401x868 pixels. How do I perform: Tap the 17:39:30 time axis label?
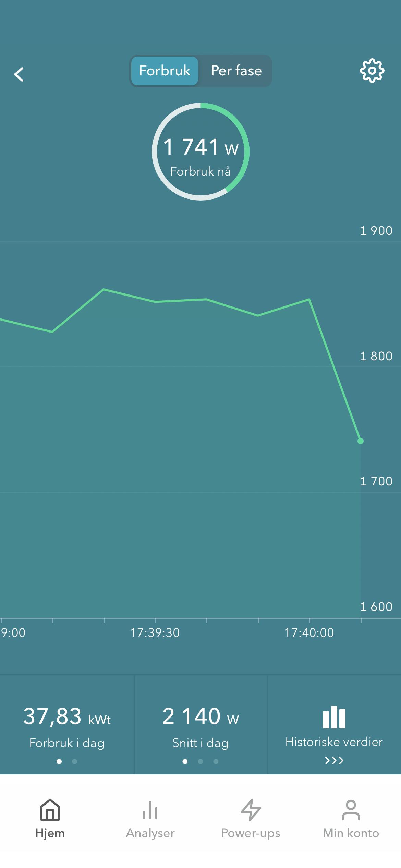(x=155, y=633)
